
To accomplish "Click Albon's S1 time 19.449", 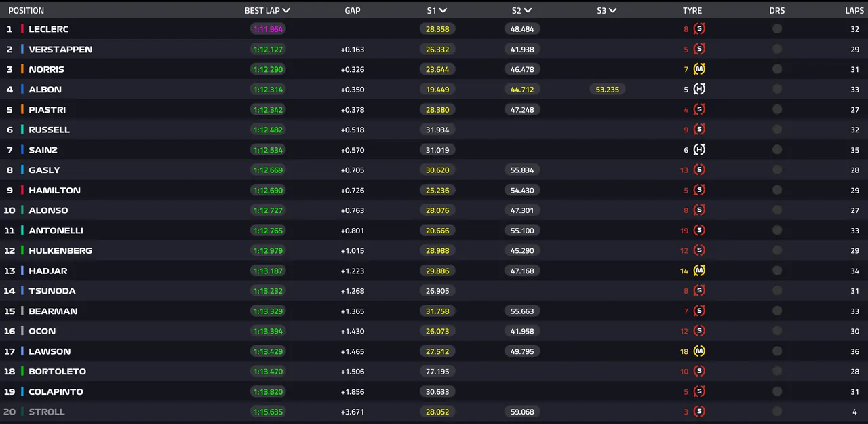I will tap(437, 90).
